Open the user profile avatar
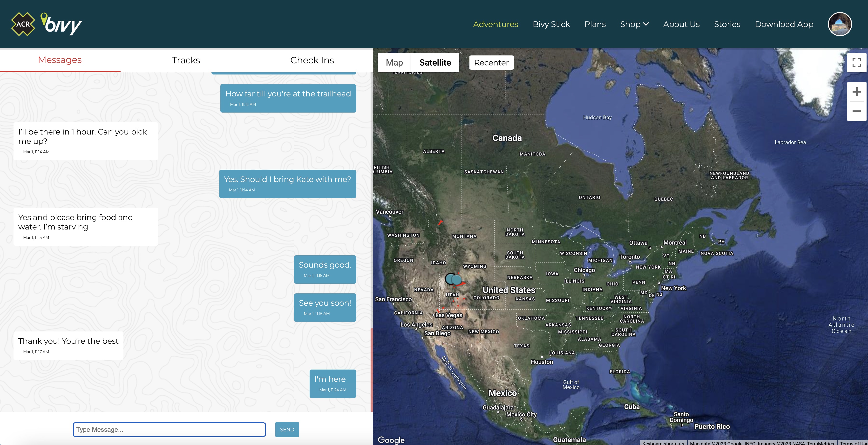 click(x=840, y=24)
